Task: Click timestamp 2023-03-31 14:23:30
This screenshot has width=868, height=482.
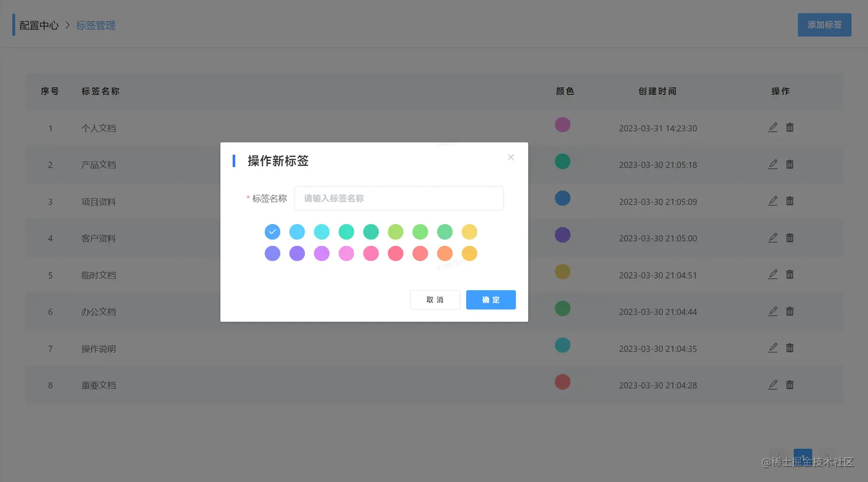Action: (658, 128)
